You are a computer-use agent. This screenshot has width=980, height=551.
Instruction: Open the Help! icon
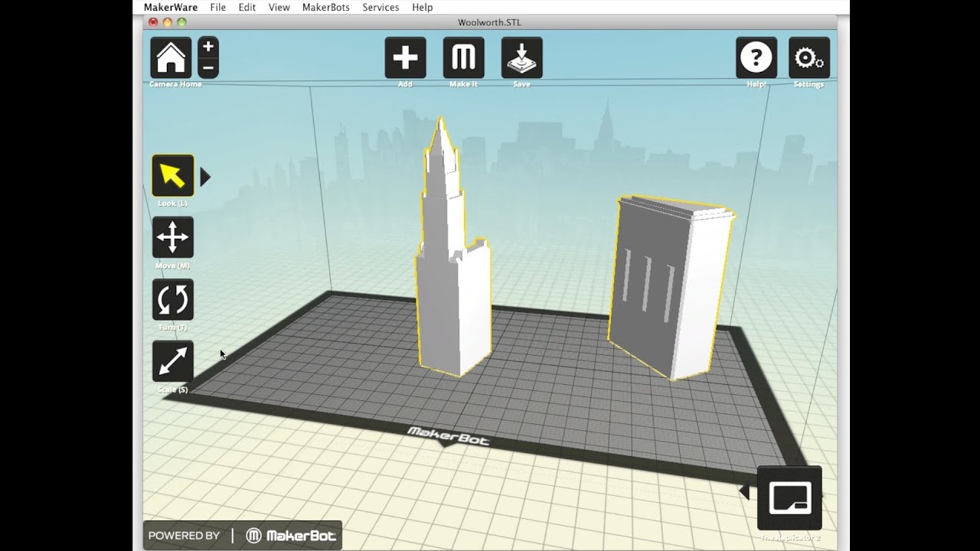coord(756,57)
